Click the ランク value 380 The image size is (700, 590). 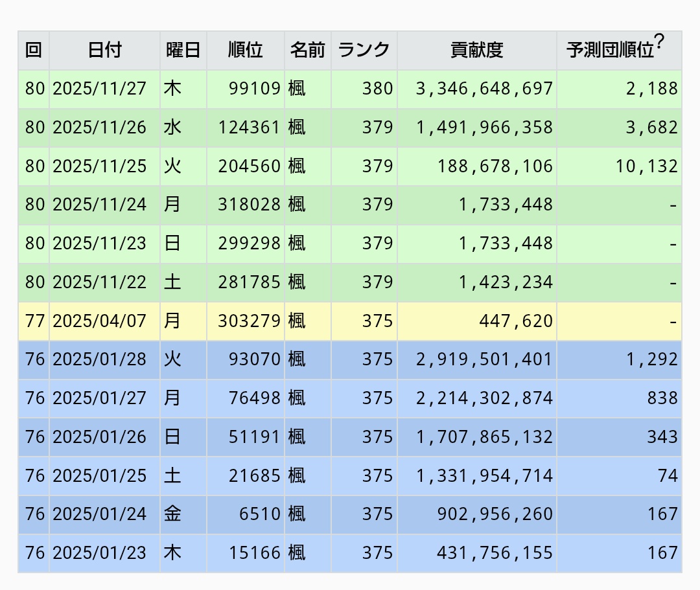click(377, 88)
